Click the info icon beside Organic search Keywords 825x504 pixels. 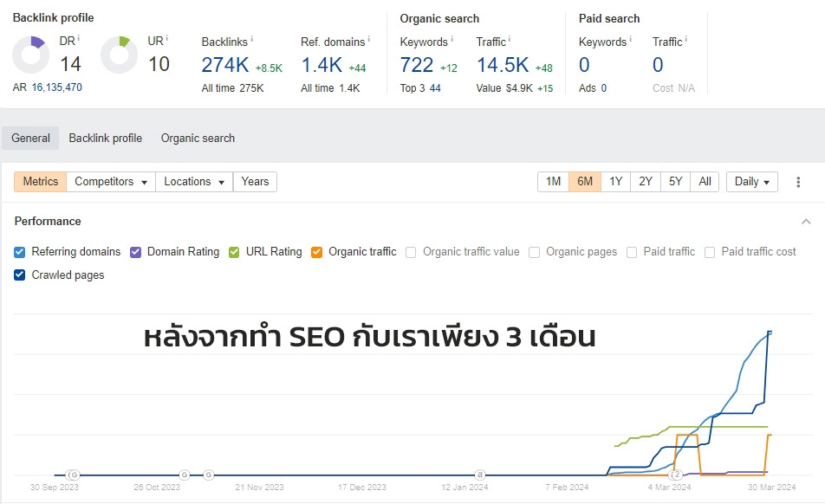[451, 39]
